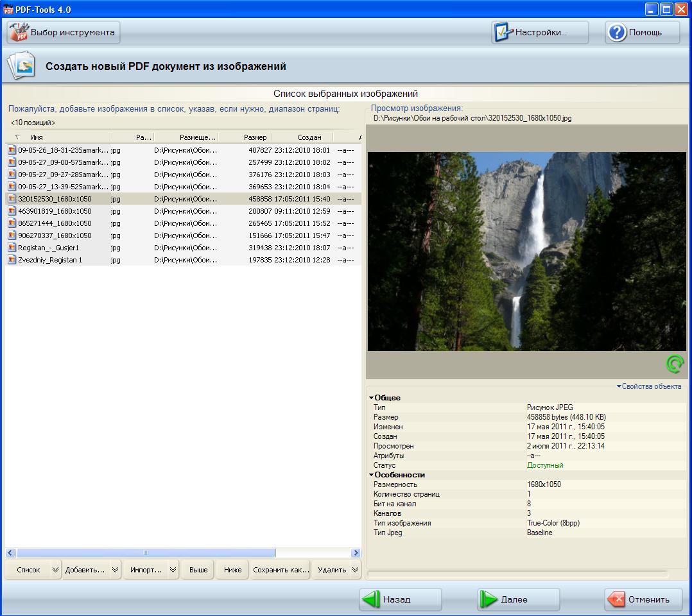Collapse the Особенности properties section
This screenshot has height=616, width=692.
371,475
